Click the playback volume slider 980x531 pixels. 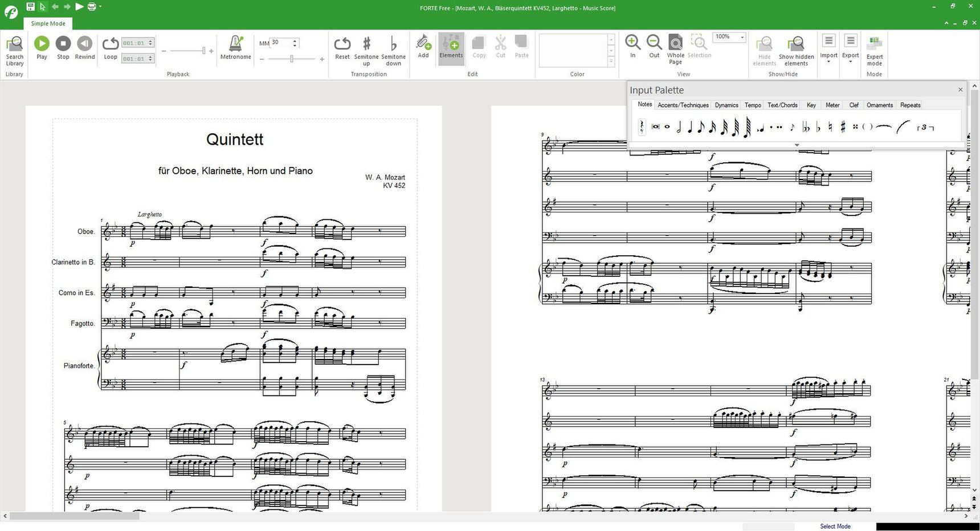pos(187,51)
